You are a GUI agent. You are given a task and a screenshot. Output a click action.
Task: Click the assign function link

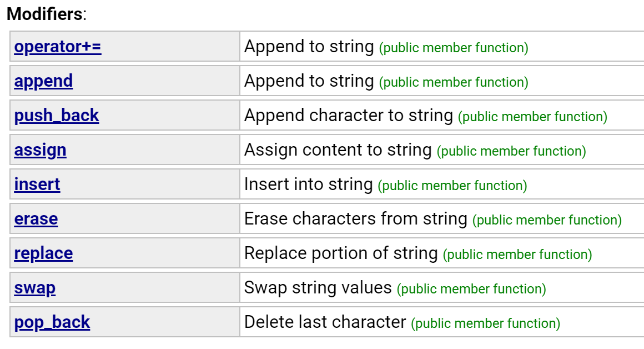click(x=40, y=150)
